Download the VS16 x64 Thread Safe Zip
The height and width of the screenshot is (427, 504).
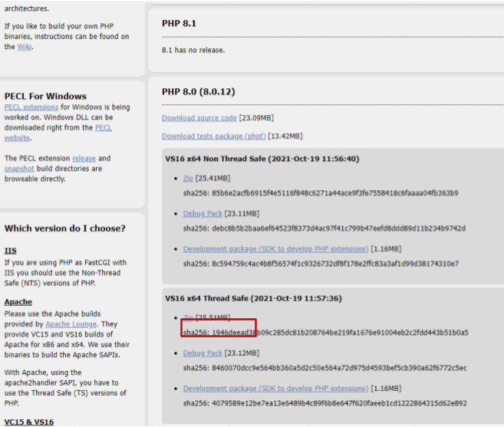click(x=188, y=317)
